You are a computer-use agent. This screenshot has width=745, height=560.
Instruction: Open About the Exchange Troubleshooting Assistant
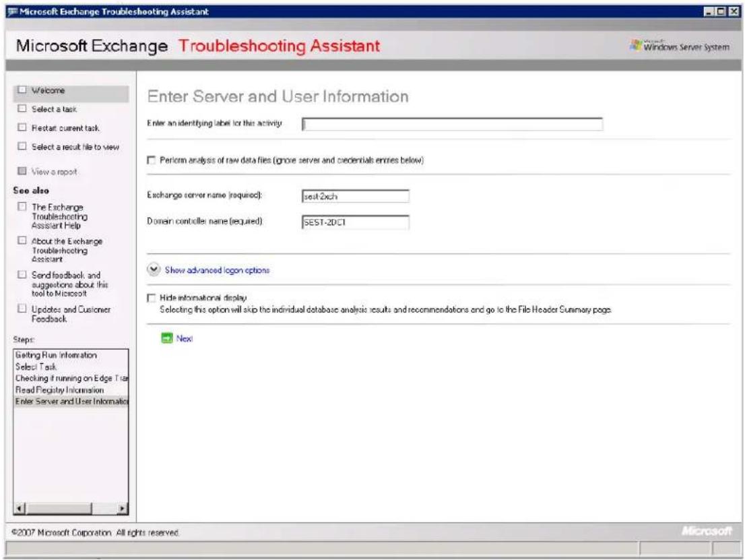(67, 250)
